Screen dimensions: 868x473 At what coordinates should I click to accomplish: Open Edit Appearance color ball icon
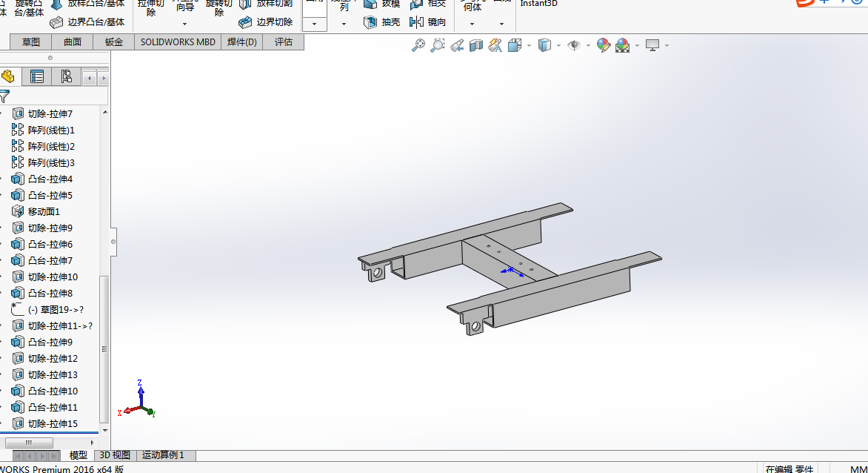pyautogui.click(x=604, y=45)
